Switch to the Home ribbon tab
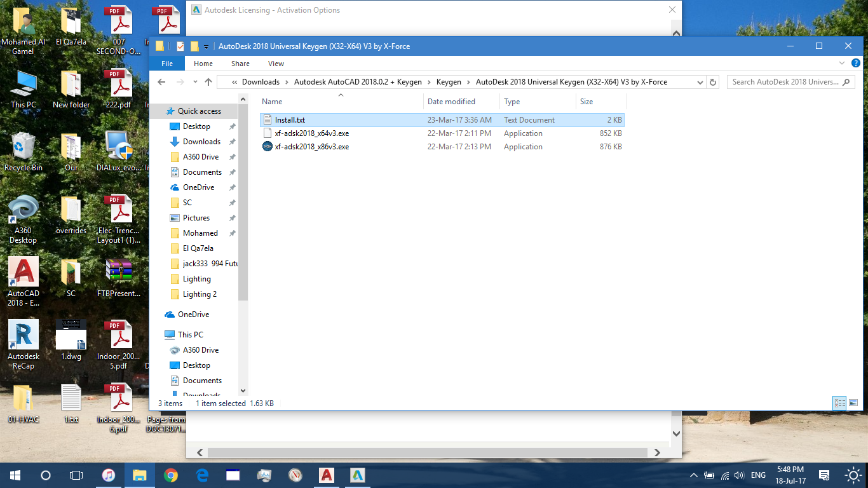The width and height of the screenshot is (868, 488). 203,64
